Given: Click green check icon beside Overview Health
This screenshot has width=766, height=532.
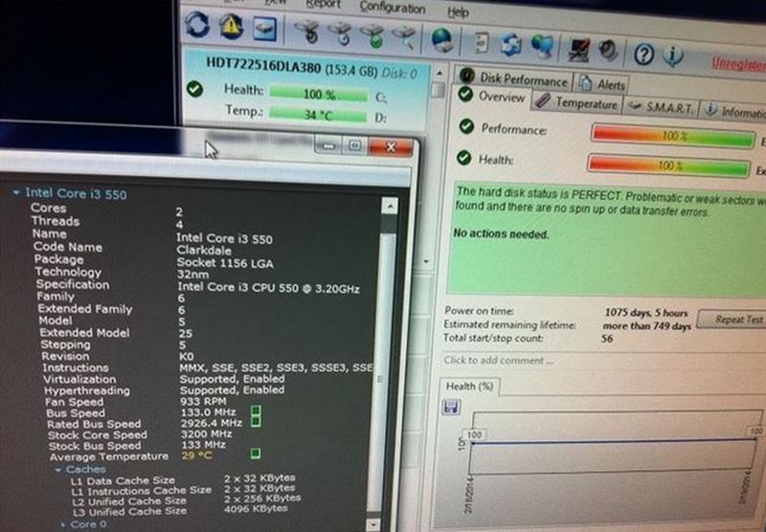Looking at the screenshot, I should pyautogui.click(x=463, y=158).
